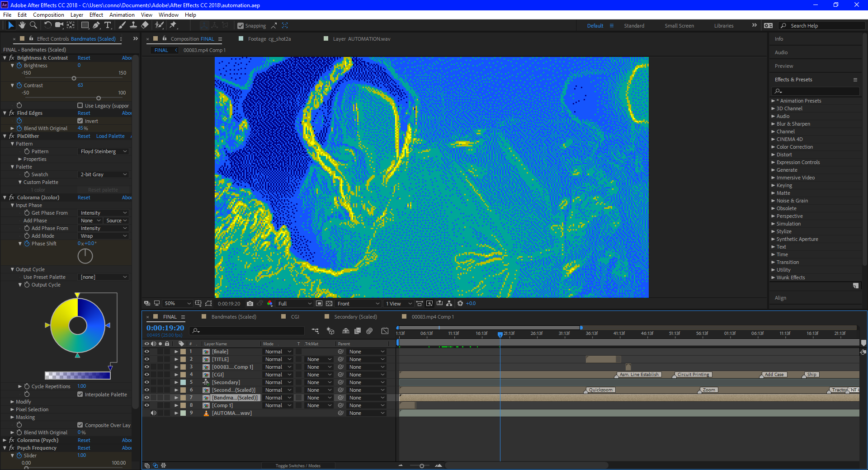
Task: Toggle the Snapping checkbox
Action: (241, 26)
